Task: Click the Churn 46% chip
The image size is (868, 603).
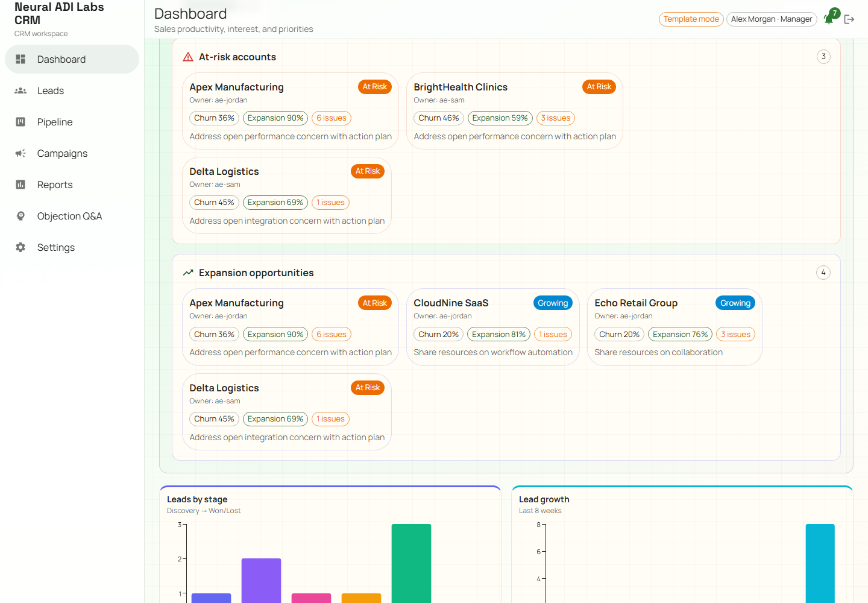Action: click(439, 118)
